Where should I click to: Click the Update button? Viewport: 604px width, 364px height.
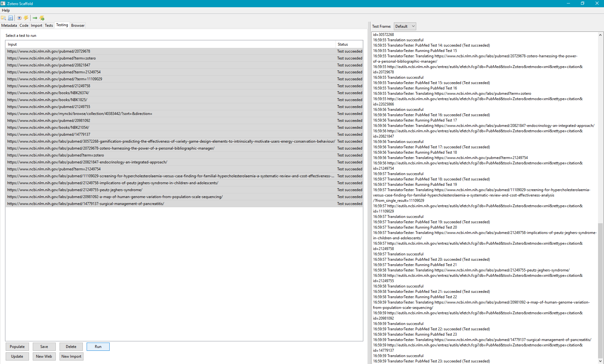pyautogui.click(x=17, y=356)
